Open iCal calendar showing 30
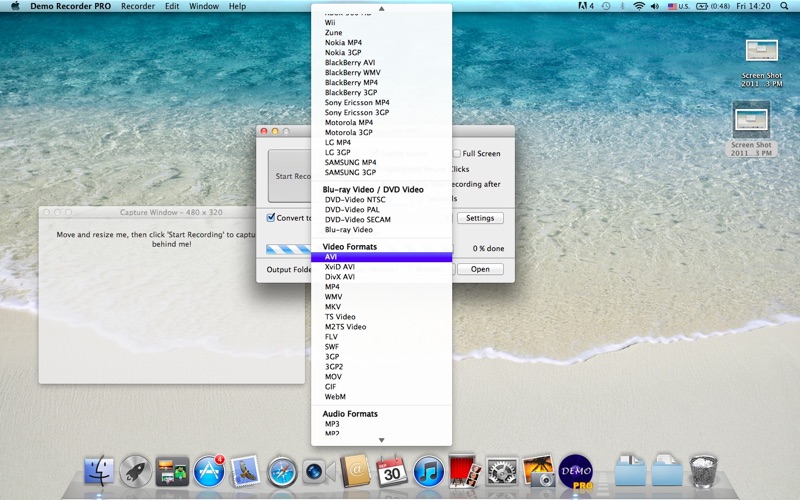This screenshot has height=500, width=800. point(391,471)
